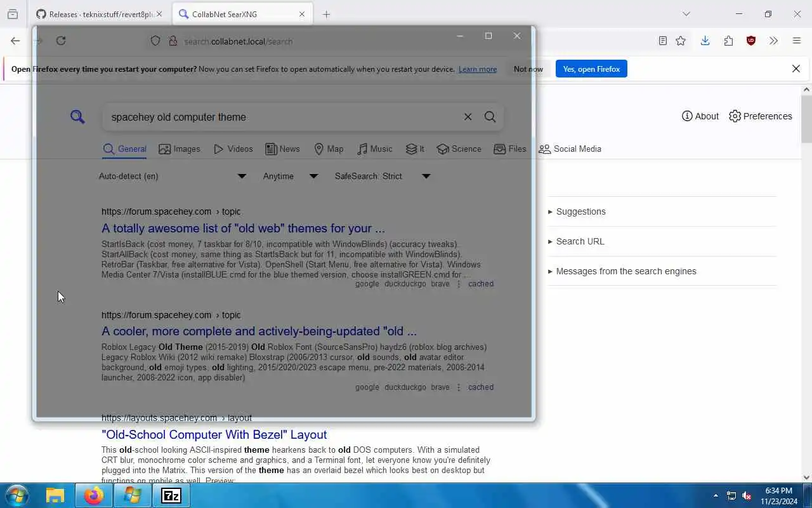Switch to the Releases teknixstuff tab

tap(98, 14)
